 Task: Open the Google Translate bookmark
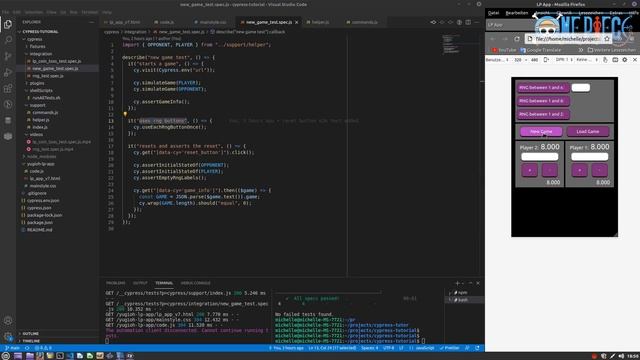point(540,50)
